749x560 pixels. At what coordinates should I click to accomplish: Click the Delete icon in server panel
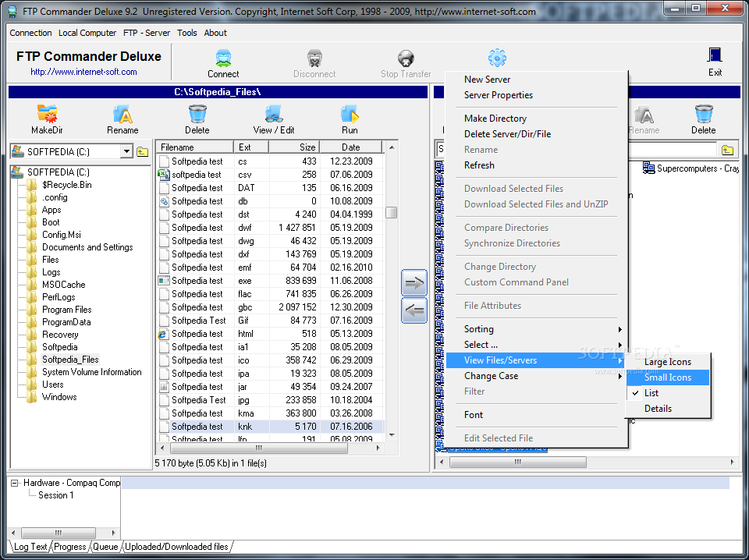tap(703, 115)
